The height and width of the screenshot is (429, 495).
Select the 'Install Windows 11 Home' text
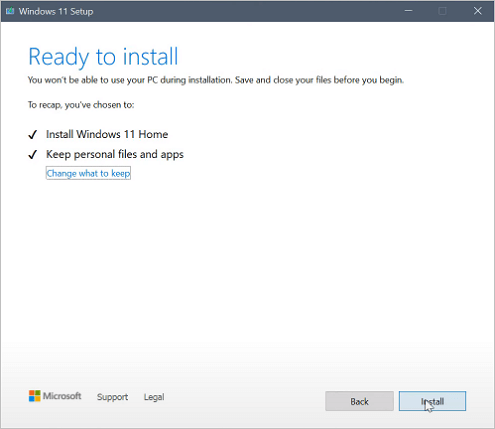click(107, 134)
